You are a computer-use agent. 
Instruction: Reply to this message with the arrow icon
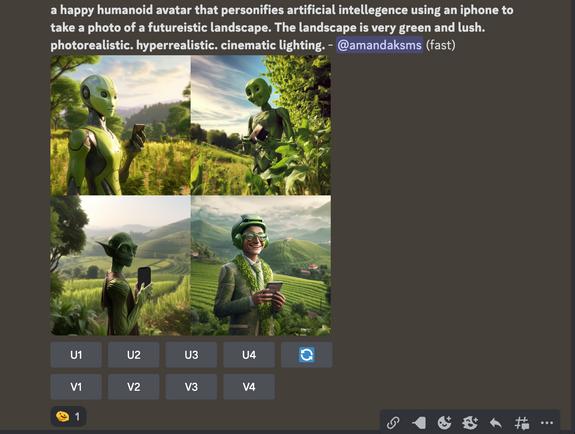coord(496,423)
